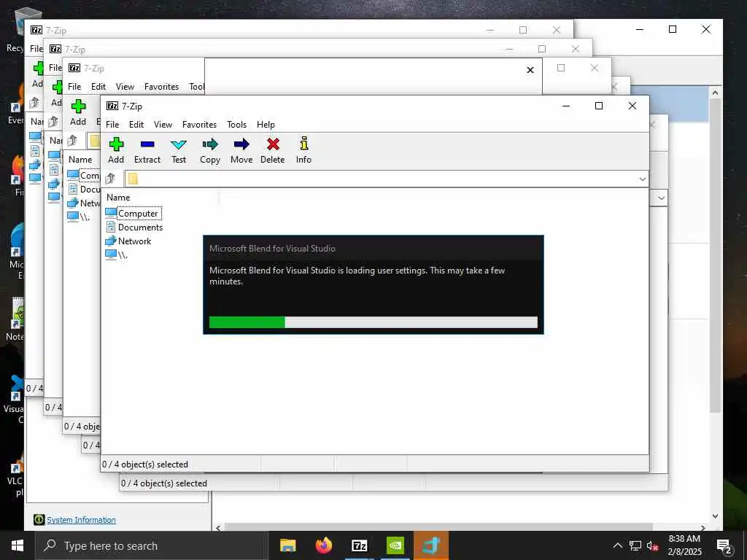Open Favorites menu in the third 7-Zip window
Image resolution: width=747 pixels, height=560 pixels.
[x=161, y=87]
